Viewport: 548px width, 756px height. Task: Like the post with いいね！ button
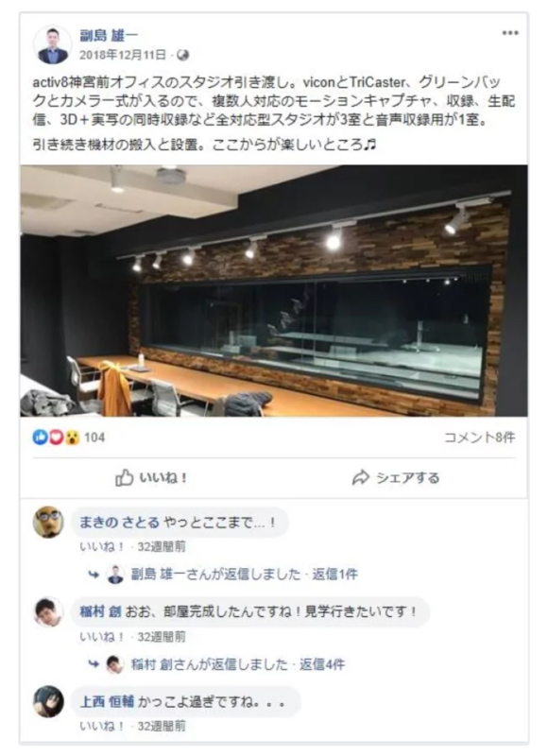(x=151, y=478)
